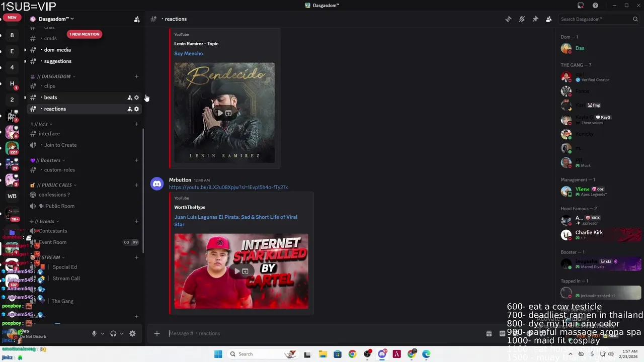Open the WB server icon in the sidebar
This screenshot has width=644, height=362.
tap(12, 196)
